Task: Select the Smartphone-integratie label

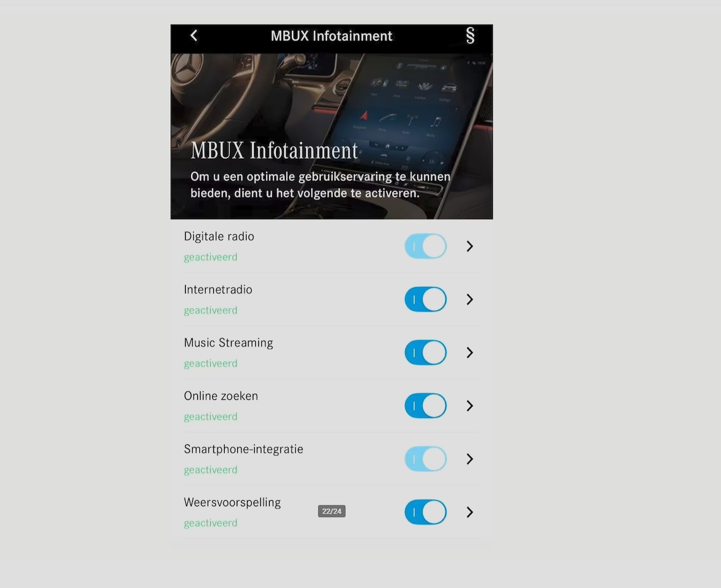Action: coord(243,449)
